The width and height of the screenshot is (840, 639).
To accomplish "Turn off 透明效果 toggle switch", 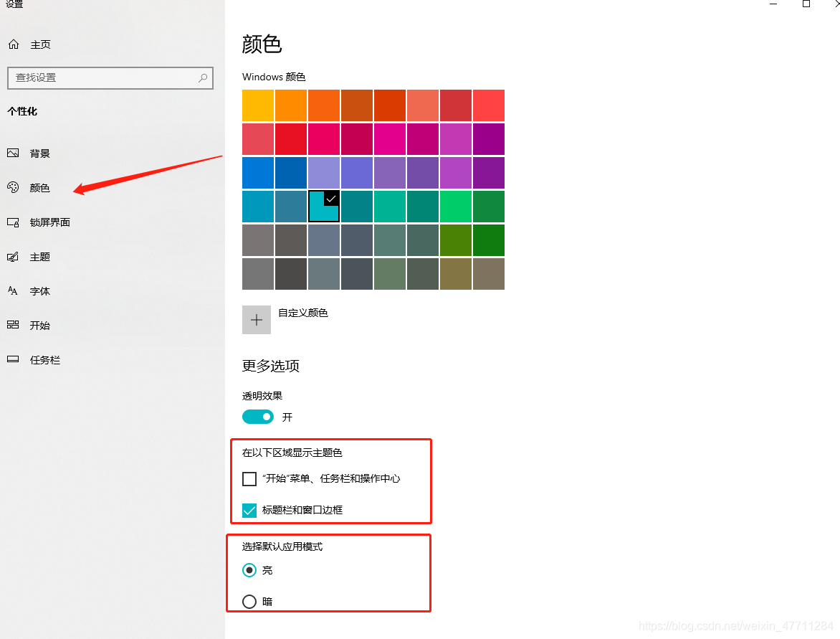I will click(x=258, y=417).
